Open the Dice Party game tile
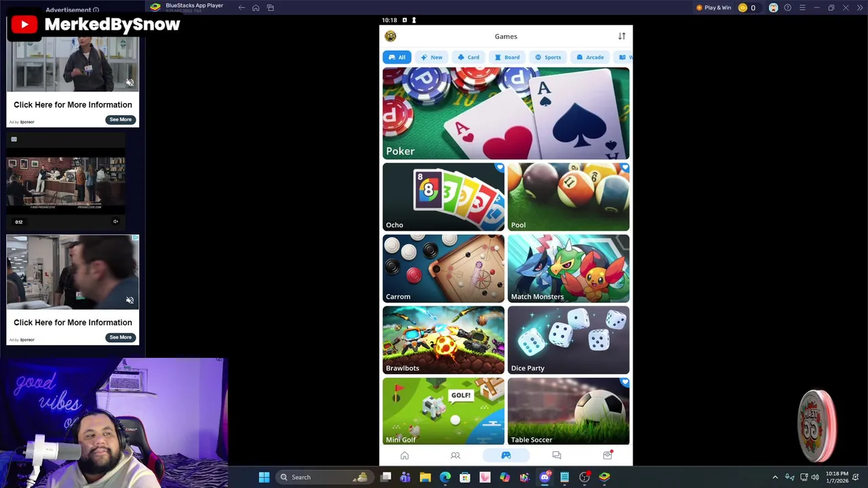The height and width of the screenshot is (488, 868). point(568,340)
